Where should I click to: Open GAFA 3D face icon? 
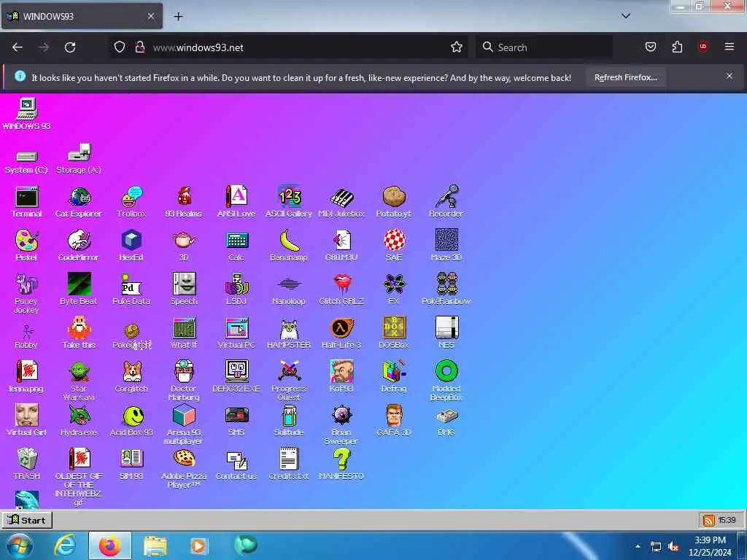[393, 420]
